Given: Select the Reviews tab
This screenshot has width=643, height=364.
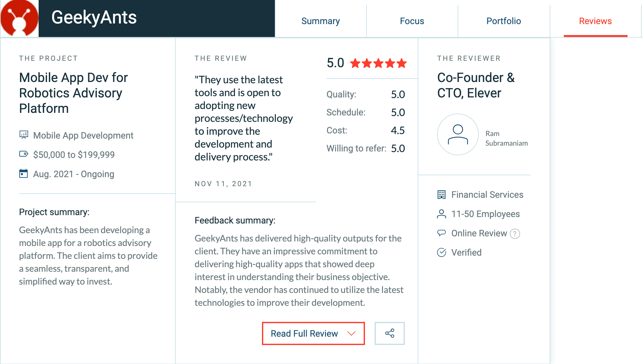Looking at the screenshot, I should point(595,21).
